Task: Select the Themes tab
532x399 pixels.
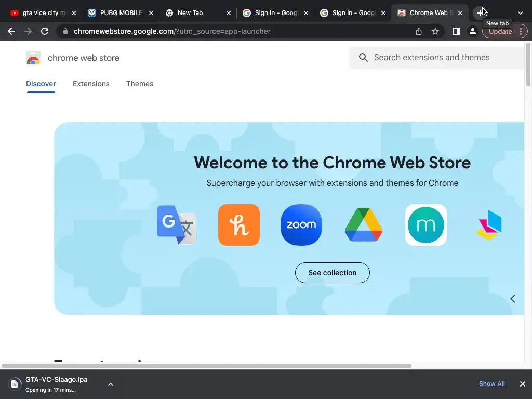Action: 140,84
